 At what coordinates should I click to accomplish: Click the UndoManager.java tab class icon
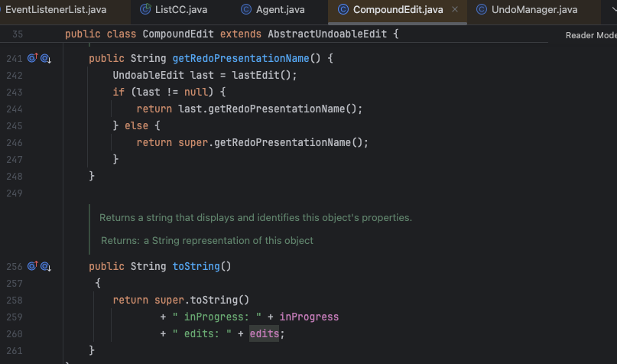[x=482, y=10]
